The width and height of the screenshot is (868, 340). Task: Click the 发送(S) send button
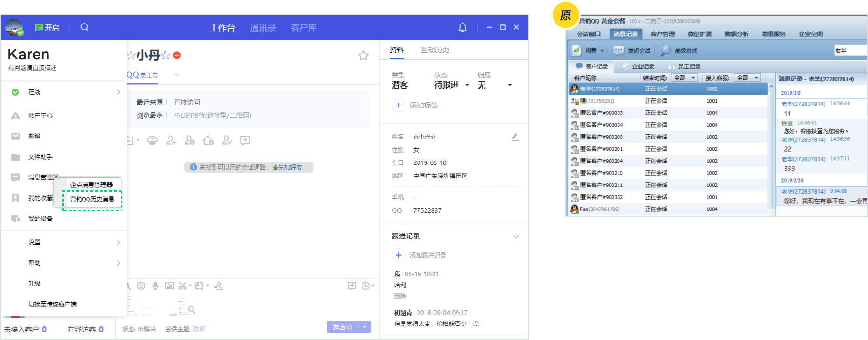coord(342,327)
